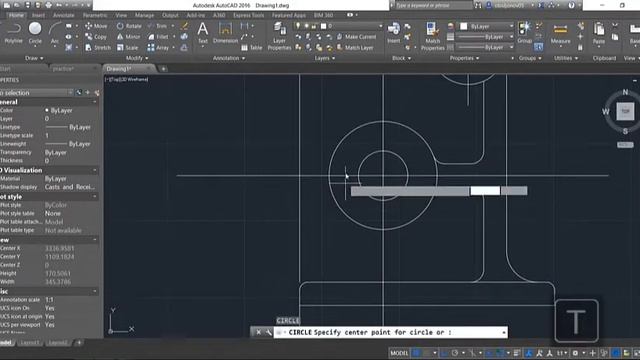Expand the Properties panel dropdown
640x360 pixels.
coord(464,58)
